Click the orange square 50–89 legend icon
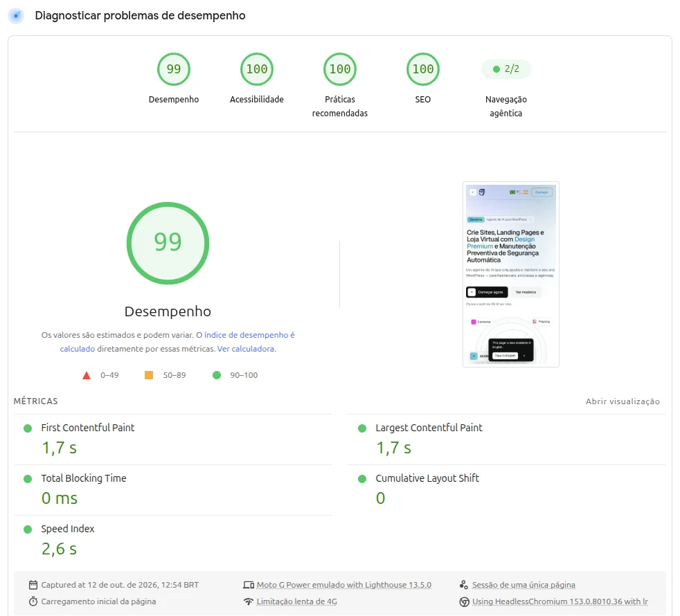Image resolution: width=680 pixels, height=616 pixels. click(x=149, y=375)
